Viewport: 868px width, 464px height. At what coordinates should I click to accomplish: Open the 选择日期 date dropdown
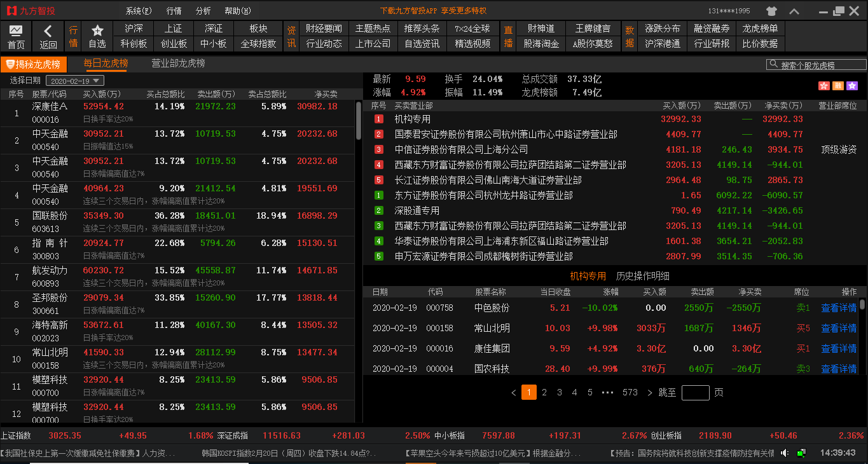tap(76, 81)
